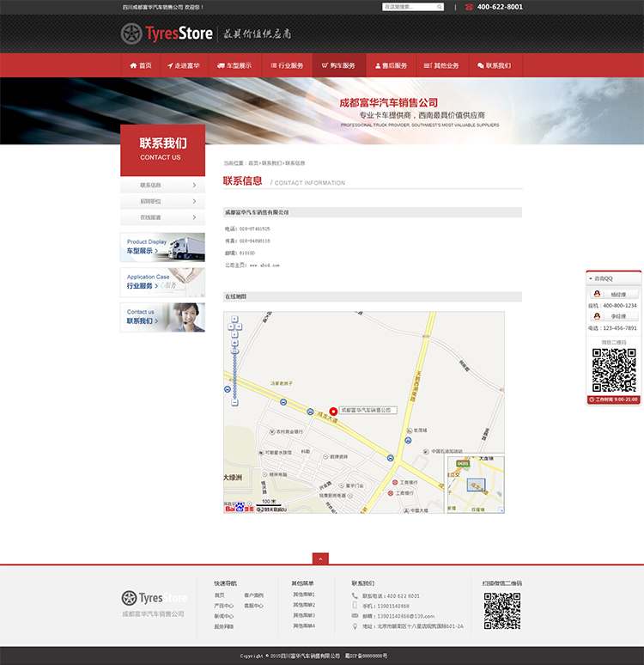
Task: Click the TyresStore logo in the header
Action: point(167,34)
